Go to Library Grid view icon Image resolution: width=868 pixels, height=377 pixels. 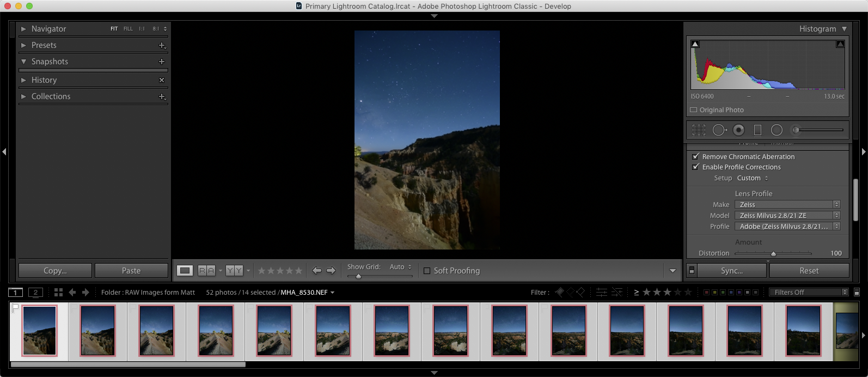click(x=59, y=293)
